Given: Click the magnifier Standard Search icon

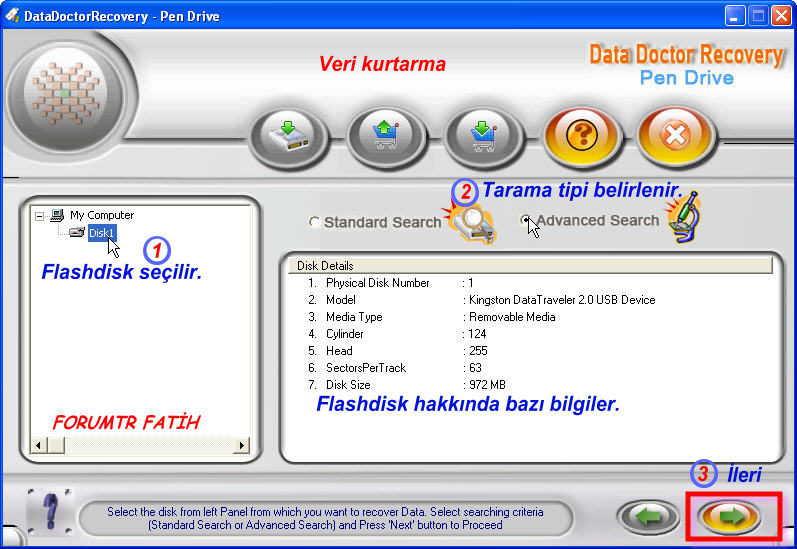Looking at the screenshot, I should pos(472,223).
